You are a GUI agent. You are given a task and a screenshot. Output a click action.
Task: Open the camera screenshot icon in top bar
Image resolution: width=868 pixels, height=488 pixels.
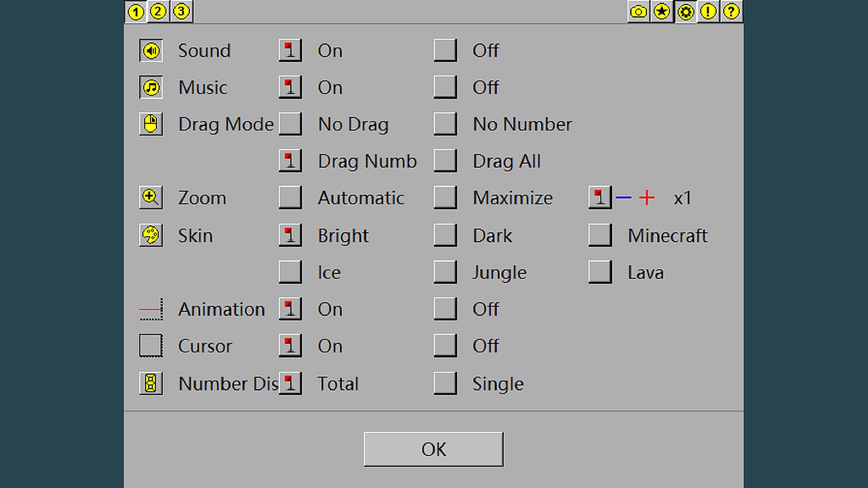(638, 12)
